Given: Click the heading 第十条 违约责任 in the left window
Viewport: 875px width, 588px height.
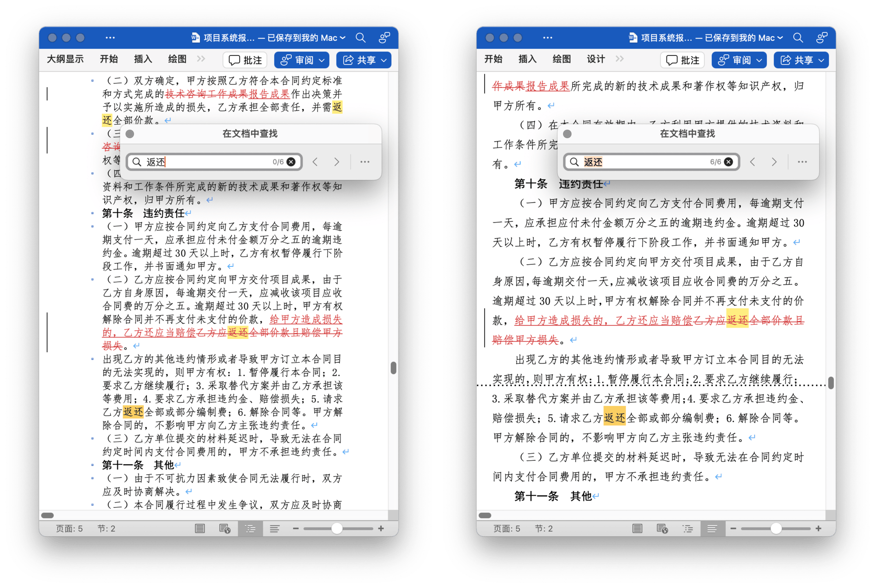Looking at the screenshot, I should coord(143,213).
